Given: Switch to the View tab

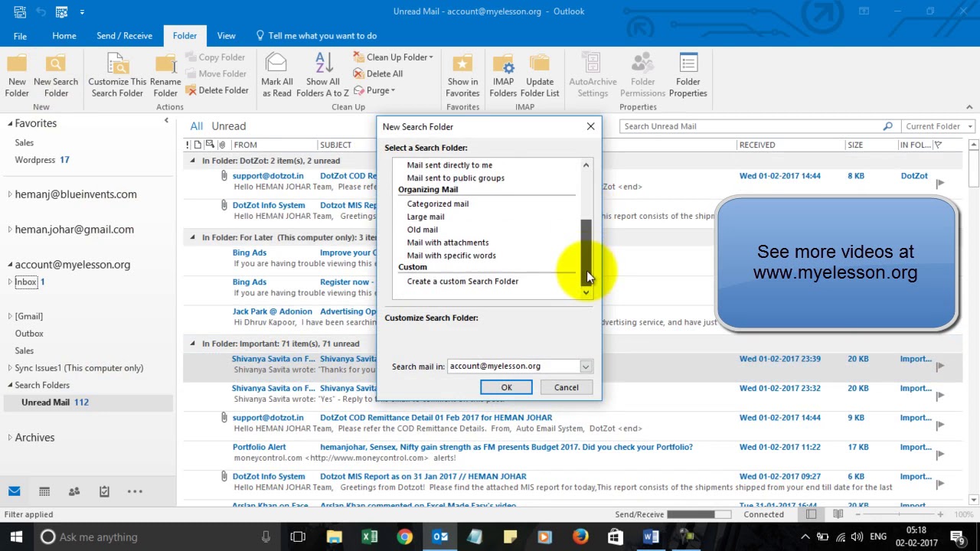Looking at the screenshot, I should 226,36.
